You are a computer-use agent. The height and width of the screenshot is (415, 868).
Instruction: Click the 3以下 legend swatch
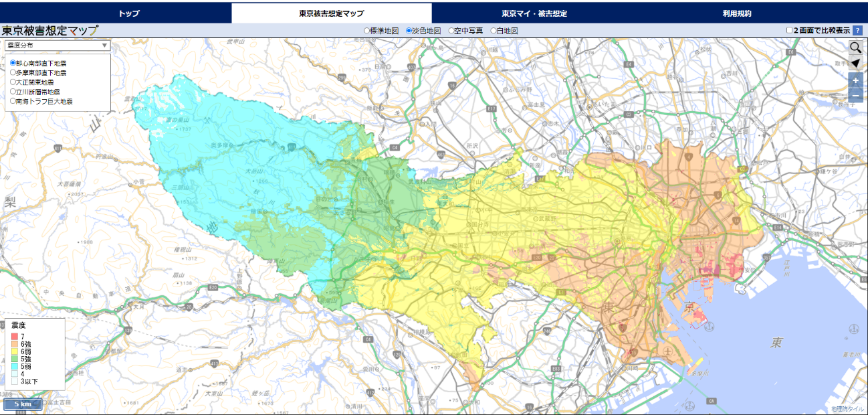pyautogui.click(x=14, y=381)
